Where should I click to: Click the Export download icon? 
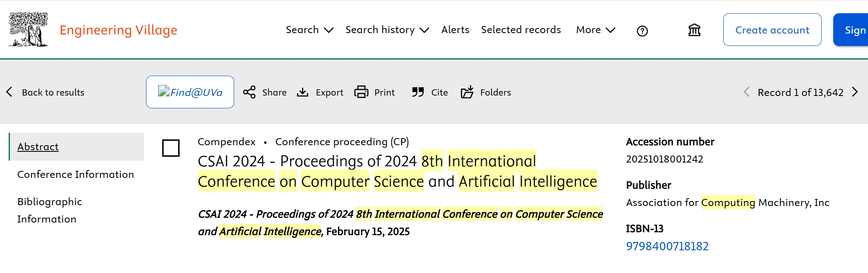click(x=303, y=92)
